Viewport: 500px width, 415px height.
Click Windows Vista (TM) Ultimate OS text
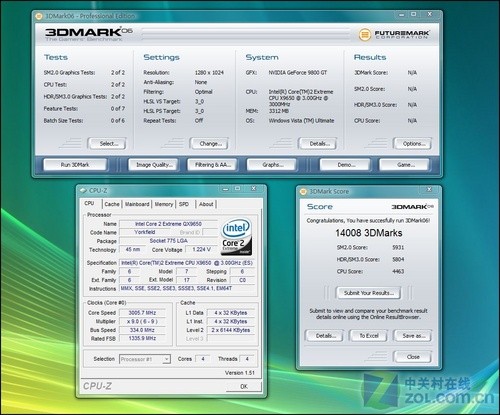pyautogui.click(x=301, y=121)
